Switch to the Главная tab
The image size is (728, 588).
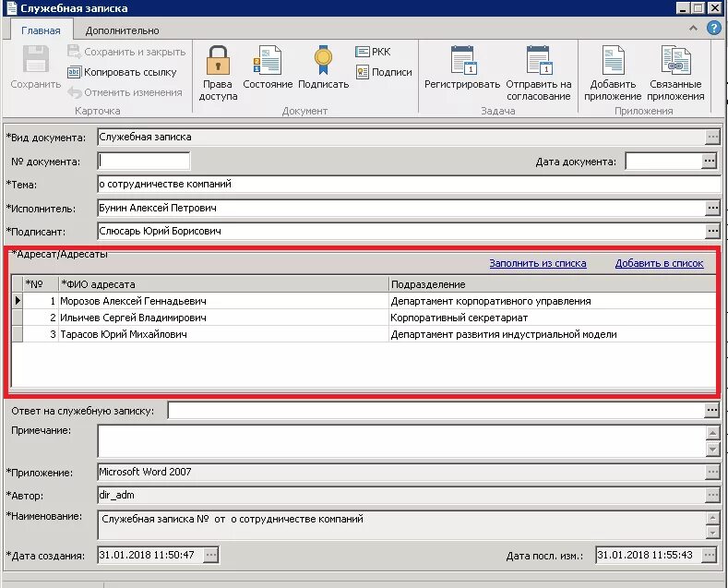tap(41, 30)
